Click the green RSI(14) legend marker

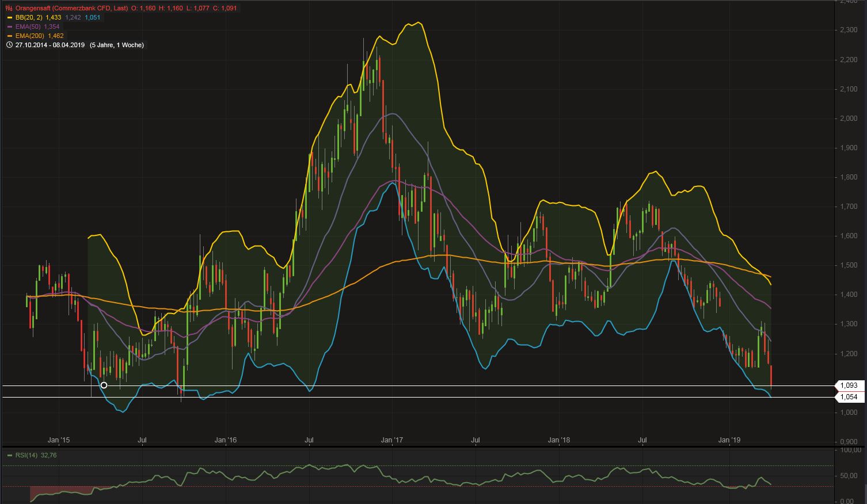pyautogui.click(x=9, y=455)
